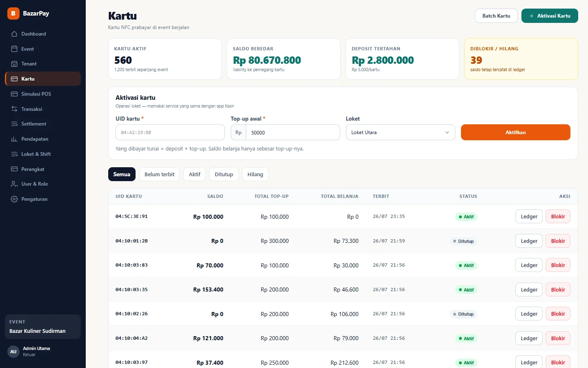Click the Settlement list icon
This screenshot has height=368, width=588.
[14, 124]
